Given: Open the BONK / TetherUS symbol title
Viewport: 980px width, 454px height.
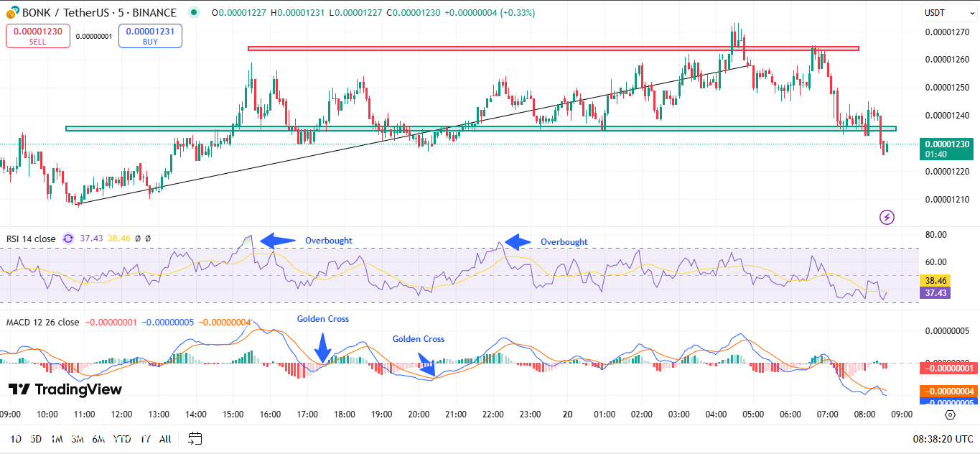Looking at the screenshot, I should point(100,13).
